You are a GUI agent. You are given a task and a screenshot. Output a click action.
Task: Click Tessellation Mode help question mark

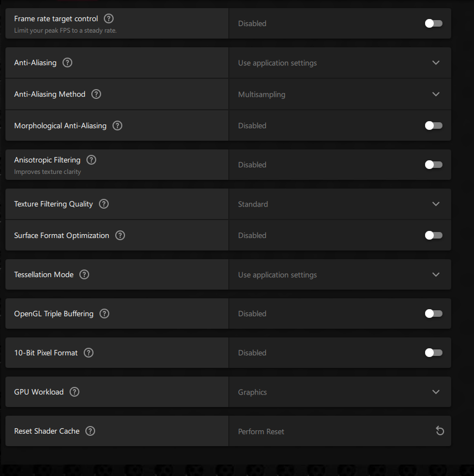point(84,274)
